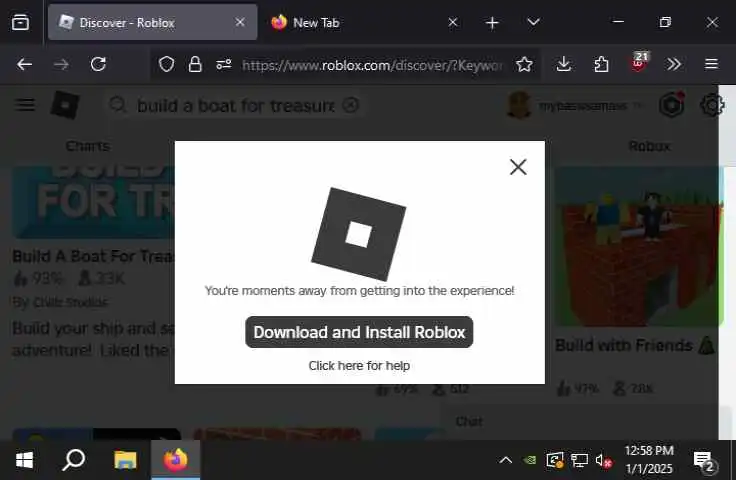Image resolution: width=736 pixels, height=480 pixels.
Task: Open network tray icon
Action: pyautogui.click(x=579, y=460)
